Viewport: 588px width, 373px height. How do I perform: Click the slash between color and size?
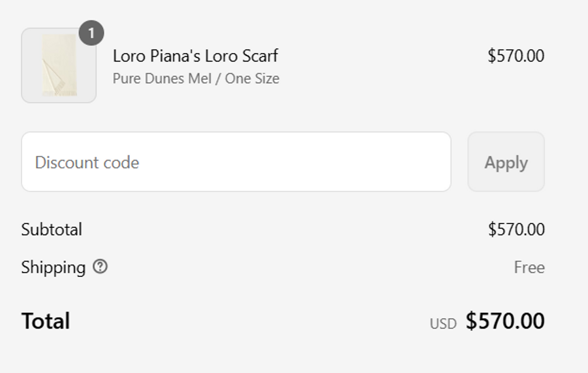click(x=220, y=78)
